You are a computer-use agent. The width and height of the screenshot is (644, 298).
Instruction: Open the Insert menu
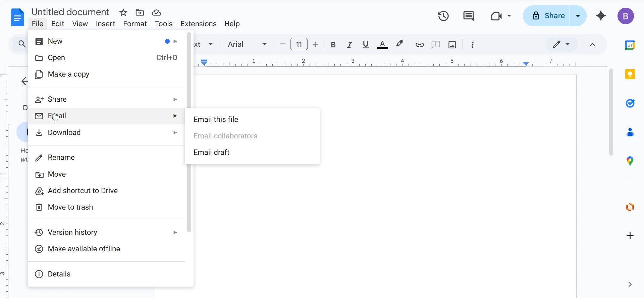pyautogui.click(x=105, y=24)
